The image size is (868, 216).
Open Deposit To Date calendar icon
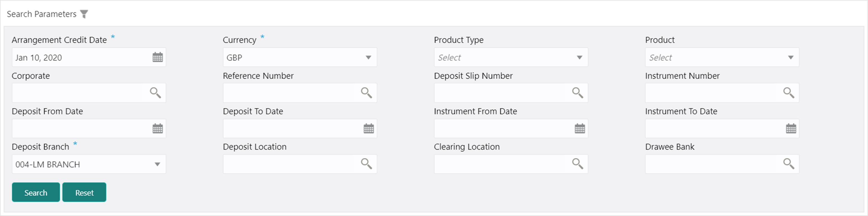[x=369, y=128]
